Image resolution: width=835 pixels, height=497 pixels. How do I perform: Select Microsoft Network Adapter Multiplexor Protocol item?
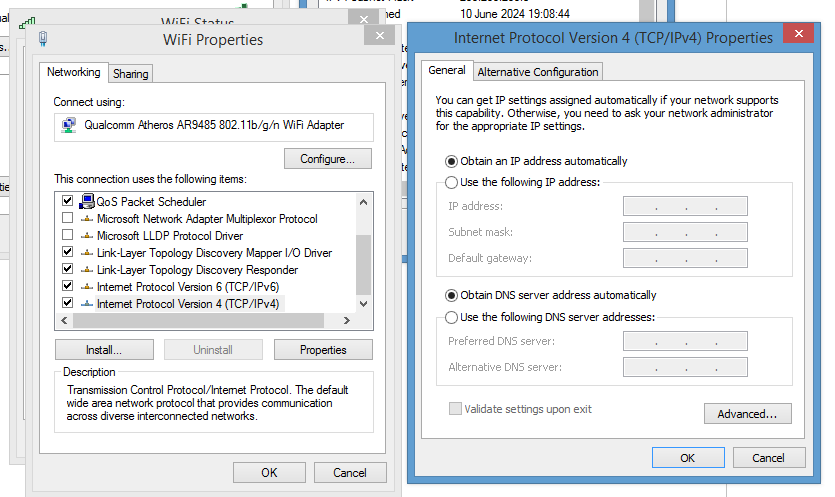tap(207, 219)
